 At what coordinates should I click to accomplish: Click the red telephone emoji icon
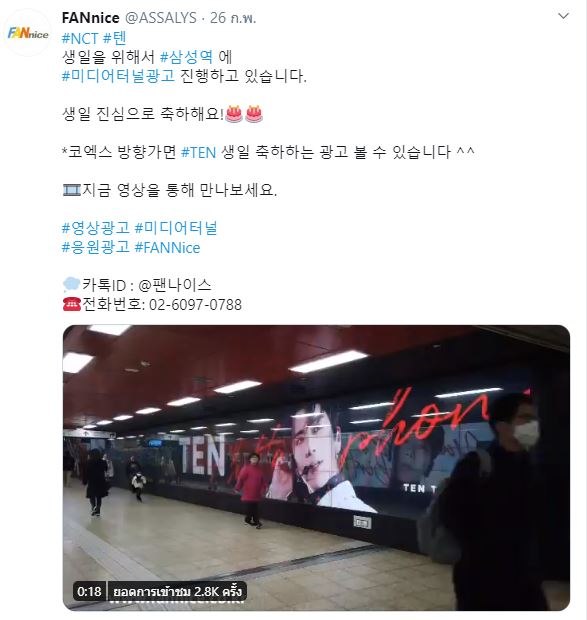(x=72, y=304)
